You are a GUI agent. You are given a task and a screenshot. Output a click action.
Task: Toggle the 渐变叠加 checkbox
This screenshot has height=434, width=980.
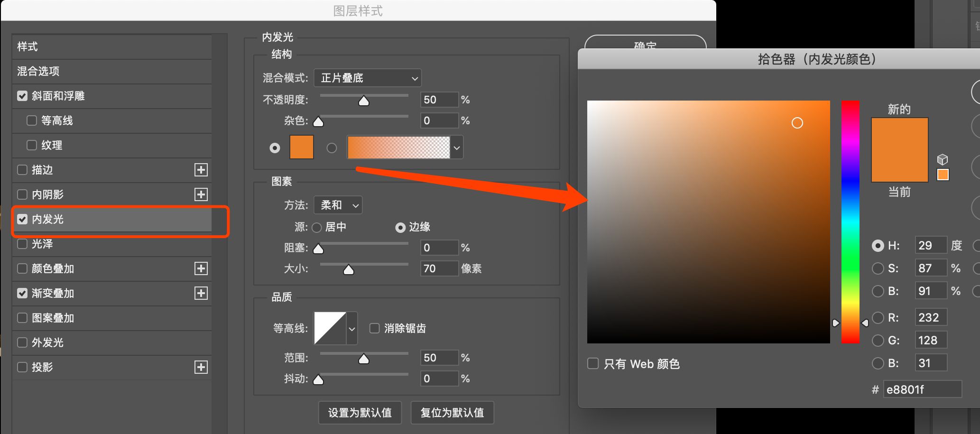point(22,293)
